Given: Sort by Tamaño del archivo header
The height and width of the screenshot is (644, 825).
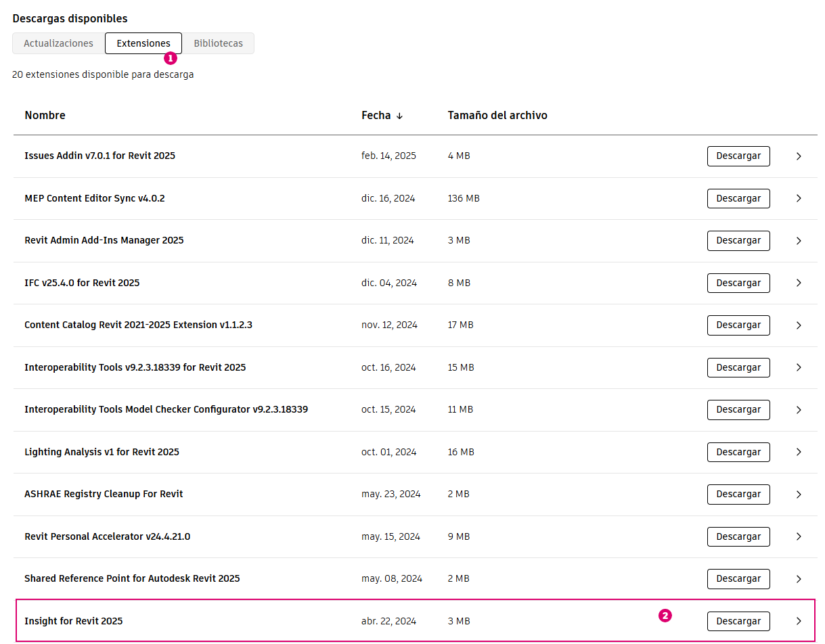Looking at the screenshot, I should click(497, 116).
